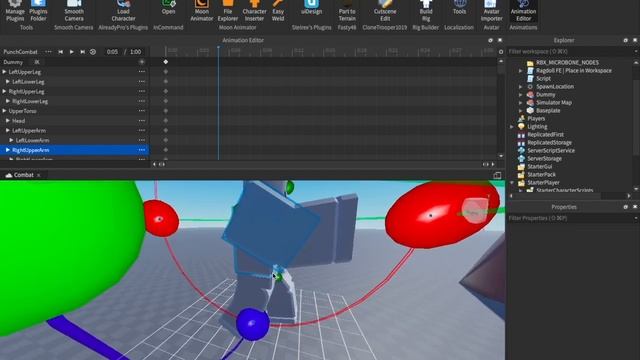Screen dimensions: 640x360
Task: Pop out the Explorer panel
Action: tap(625, 40)
